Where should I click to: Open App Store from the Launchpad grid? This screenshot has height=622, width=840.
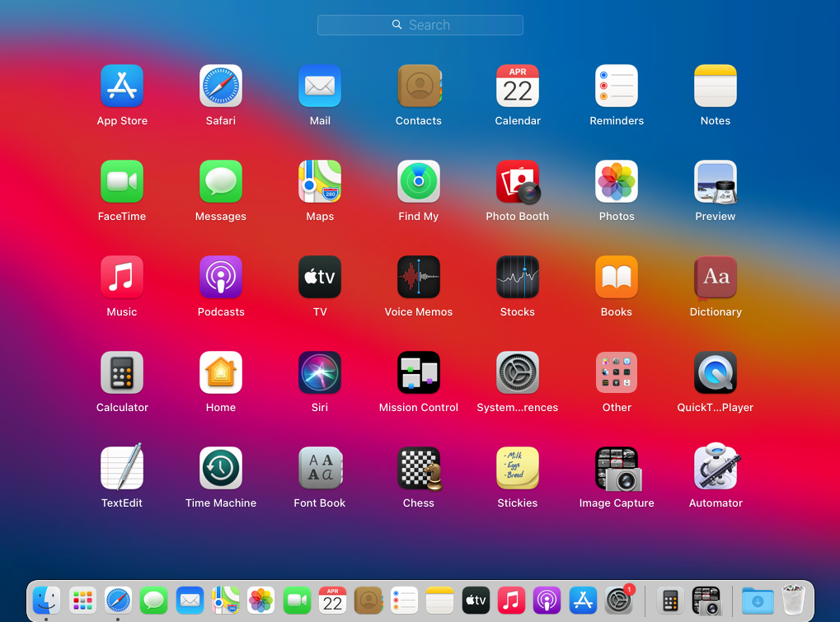click(x=122, y=87)
